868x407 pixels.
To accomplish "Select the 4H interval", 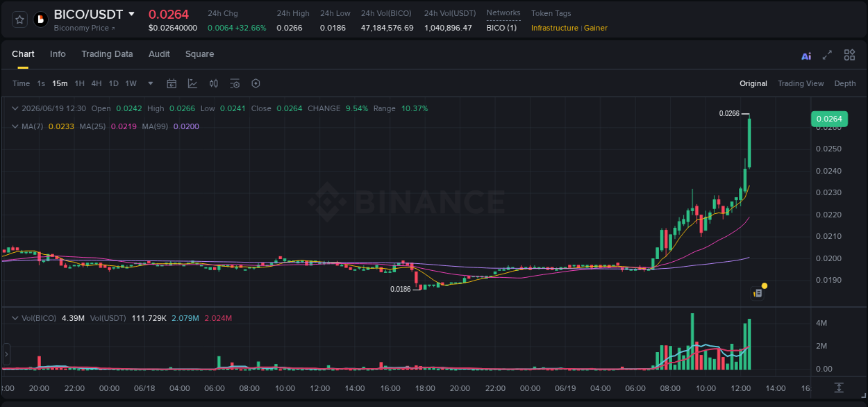I will click(x=96, y=83).
